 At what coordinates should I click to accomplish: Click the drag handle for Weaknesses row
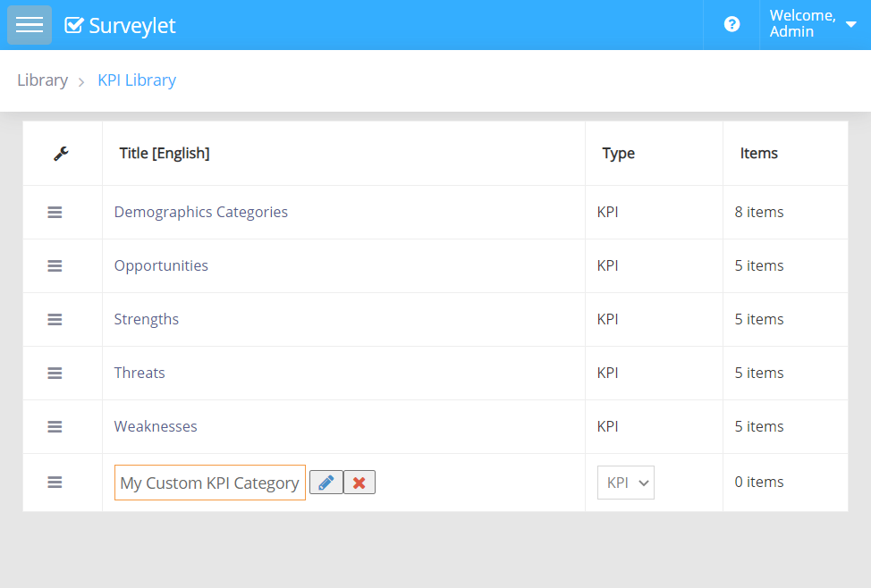point(55,427)
